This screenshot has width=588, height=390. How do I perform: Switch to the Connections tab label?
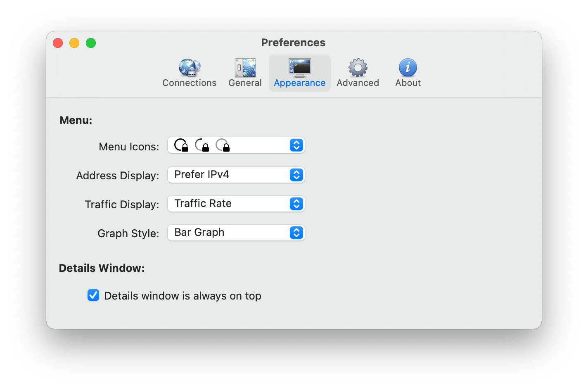pos(190,83)
